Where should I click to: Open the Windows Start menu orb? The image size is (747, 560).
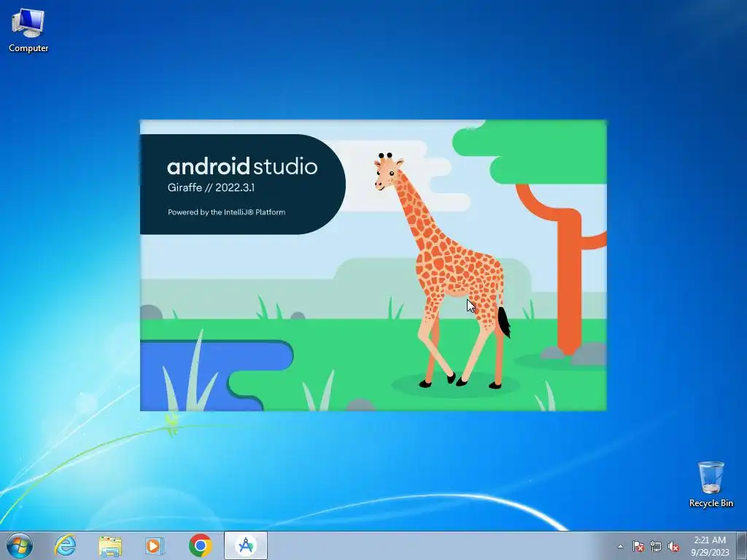20,545
